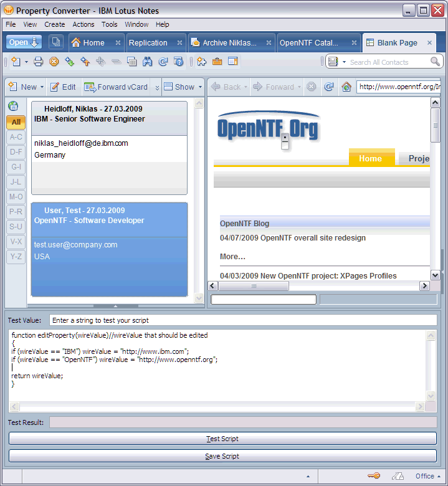
Task: Select the All contacts filter
Action: [16, 121]
